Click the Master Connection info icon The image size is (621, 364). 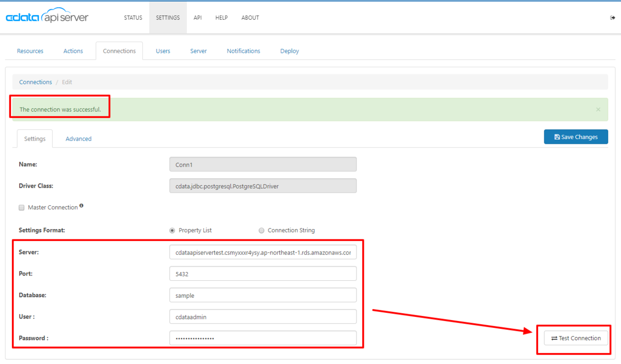pyautogui.click(x=81, y=206)
